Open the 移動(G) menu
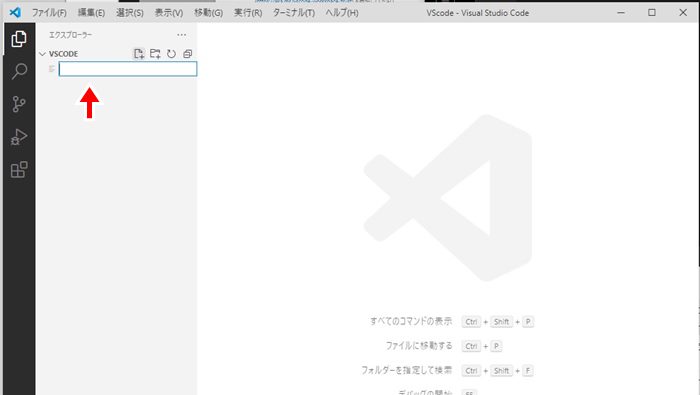This screenshot has height=395, width=700. click(208, 13)
